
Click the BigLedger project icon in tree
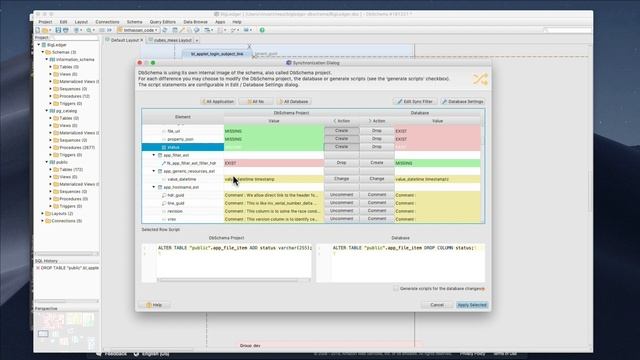44,45
